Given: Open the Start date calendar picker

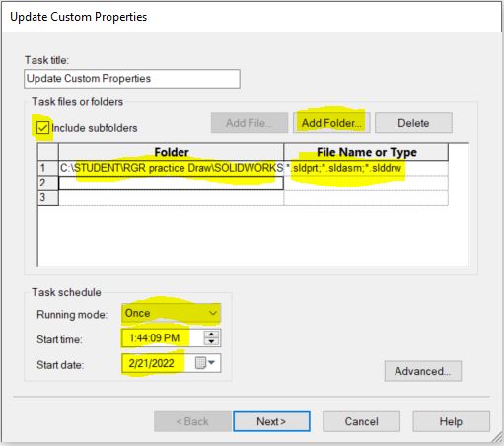Looking at the screenshot, I should tap(205, 363).
